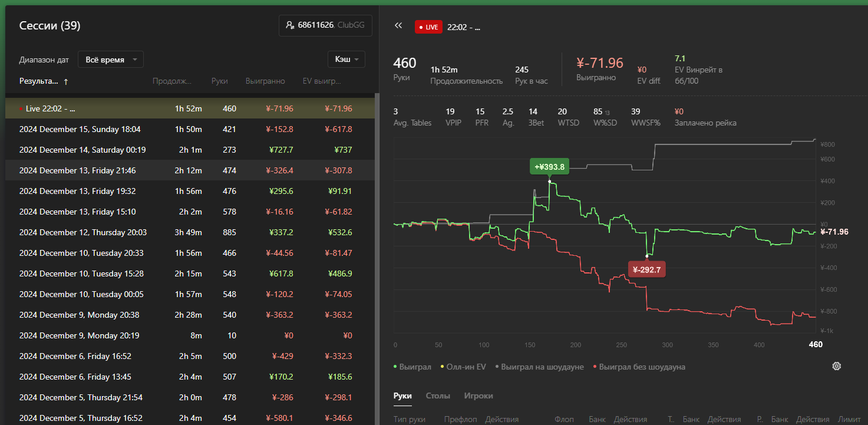Click the Avg. Tables stat value 3
Image resolution: width=868 pixels, height=425 pixels.
pos(395,111)
